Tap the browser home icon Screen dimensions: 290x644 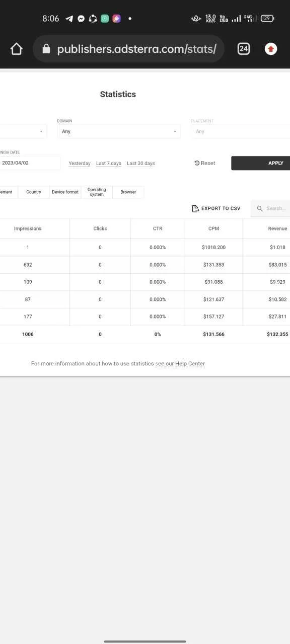tap(17, 49)
